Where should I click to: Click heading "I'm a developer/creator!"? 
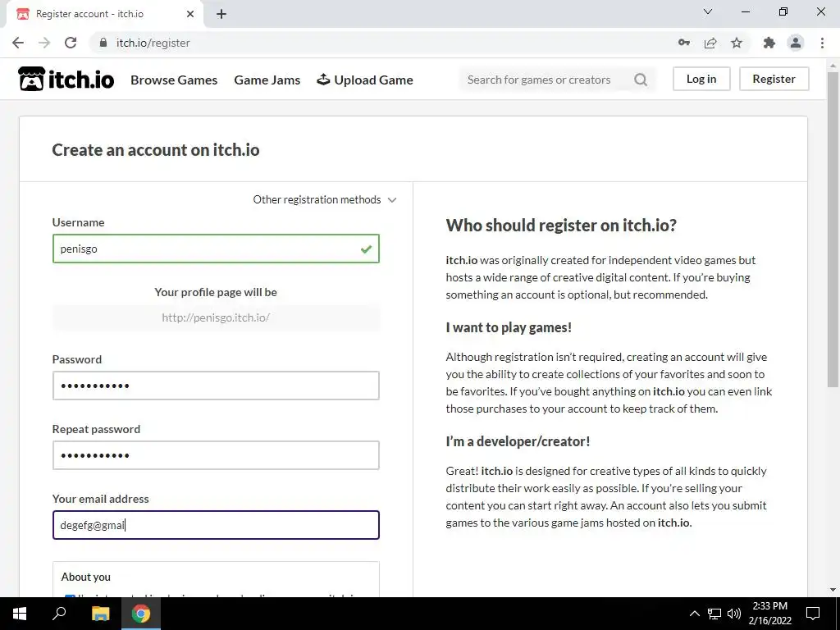coord(518,441)
